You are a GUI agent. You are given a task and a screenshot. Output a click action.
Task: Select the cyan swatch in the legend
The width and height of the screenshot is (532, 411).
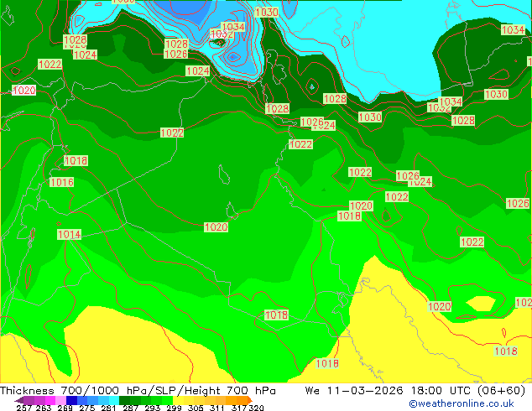(114, 400)
